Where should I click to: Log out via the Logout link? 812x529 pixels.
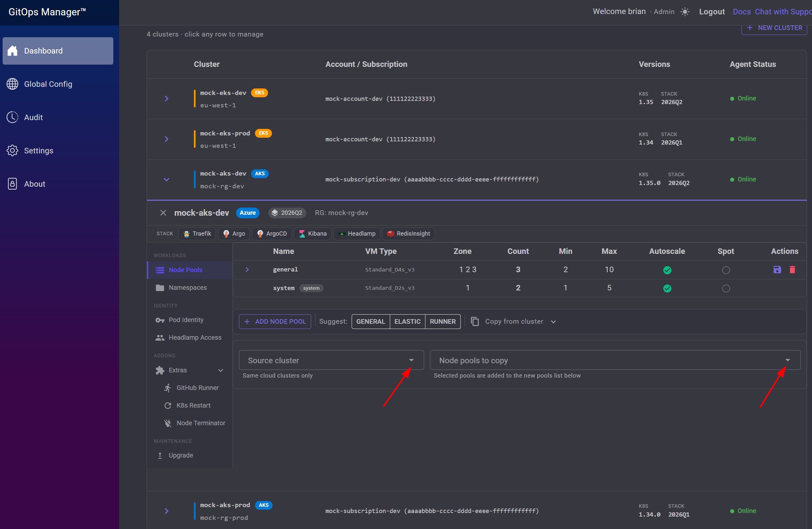[x=712, y=12]
